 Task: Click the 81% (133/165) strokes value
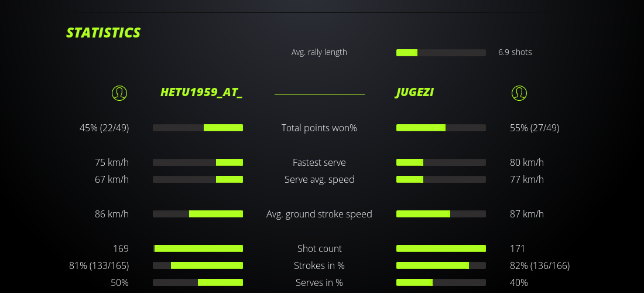tap(99, 265)
